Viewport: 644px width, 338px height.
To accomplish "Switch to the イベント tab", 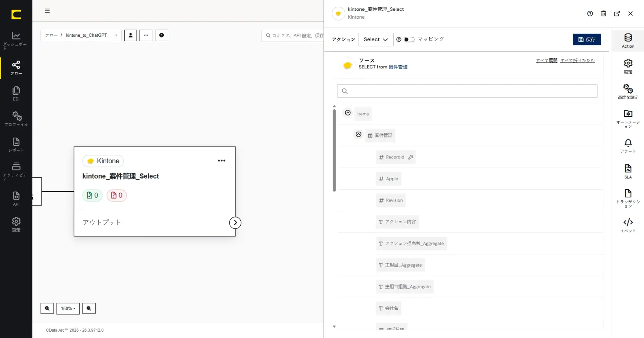I will [x=628, y=225].
